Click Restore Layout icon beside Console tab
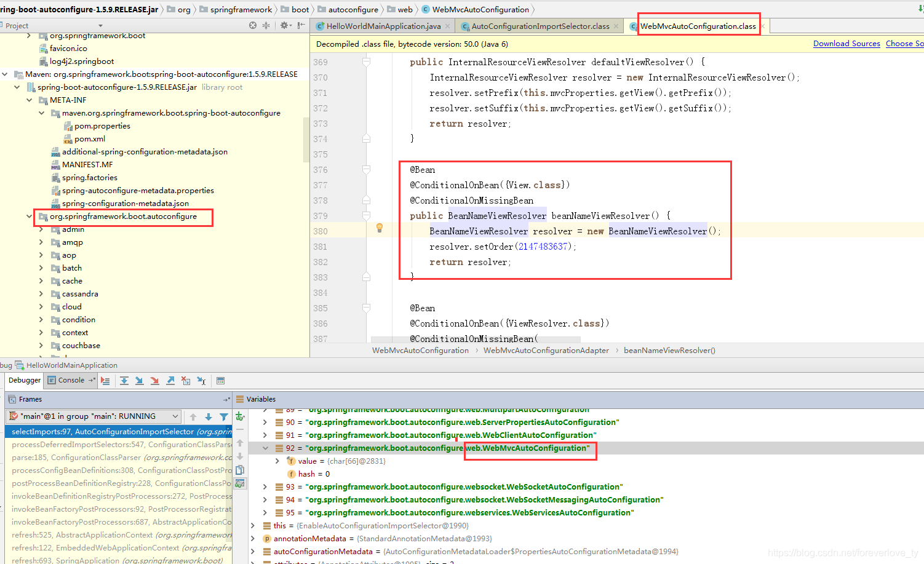This screenshot has height=564, width=924. click(x=92, y=380)
